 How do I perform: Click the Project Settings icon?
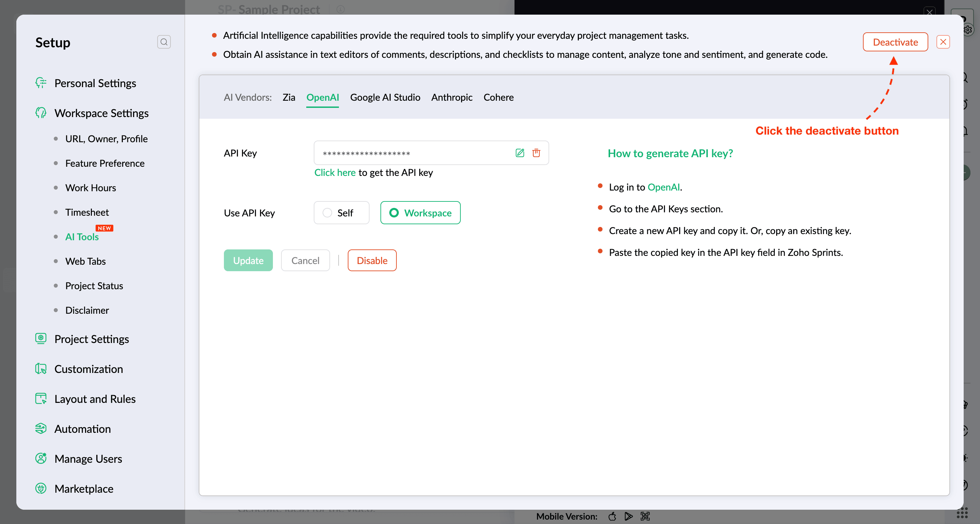(41, 338)
